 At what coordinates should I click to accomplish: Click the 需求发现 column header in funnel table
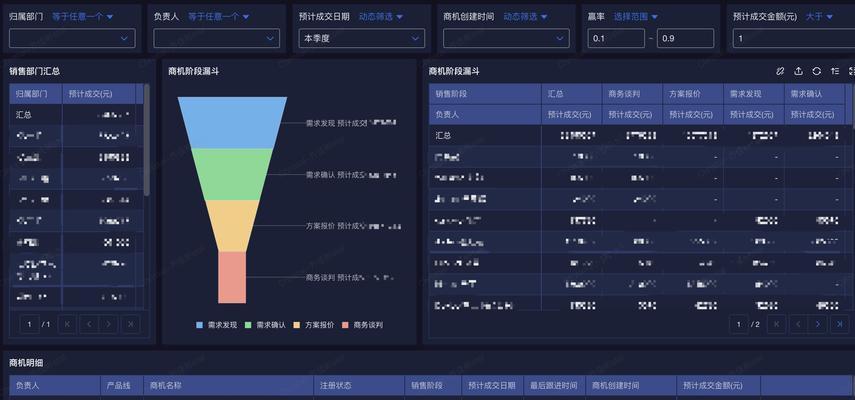tap(754, 94)
